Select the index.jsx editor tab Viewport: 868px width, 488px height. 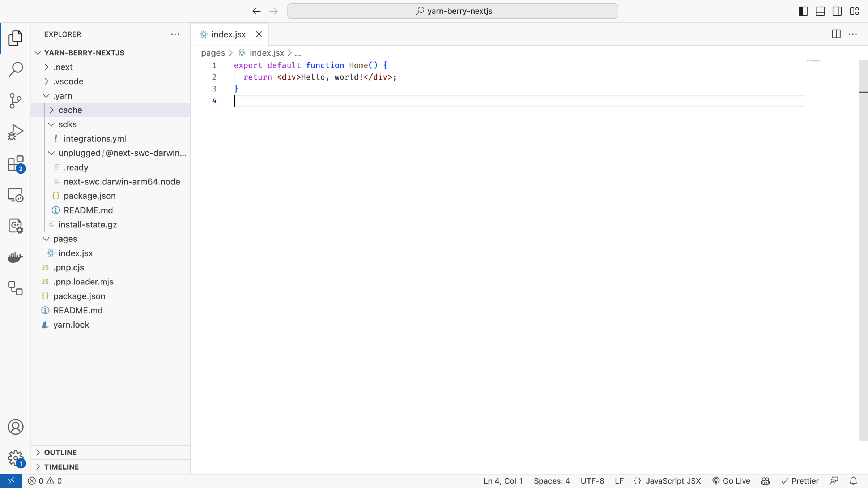click(x=229, y=34)
